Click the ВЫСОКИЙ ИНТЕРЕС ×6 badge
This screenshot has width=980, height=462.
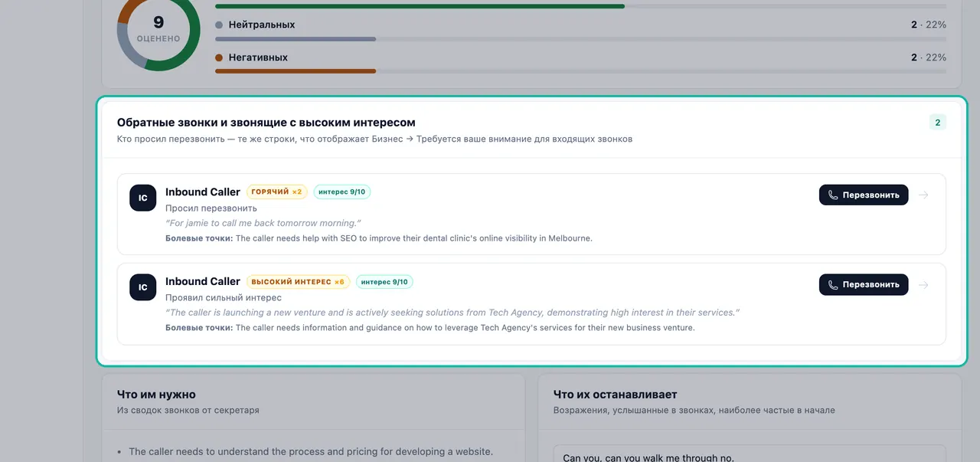tap(298, 282)
